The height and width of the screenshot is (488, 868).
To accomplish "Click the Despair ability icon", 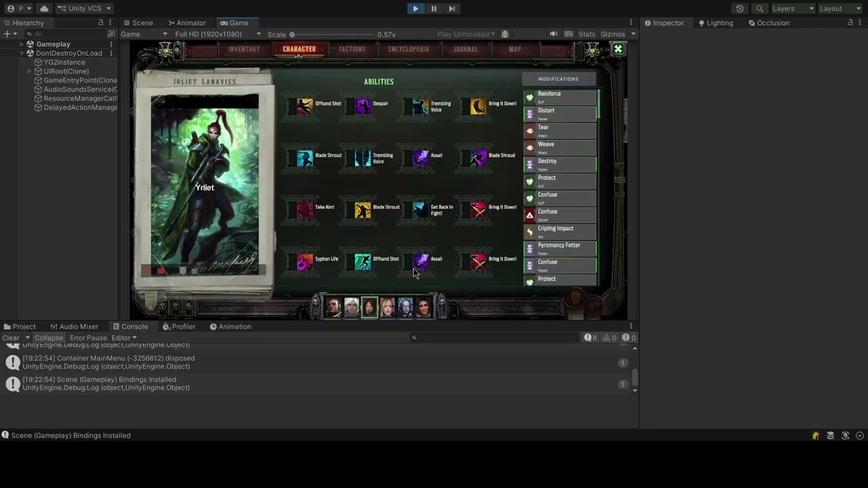I will pos(363,106).
